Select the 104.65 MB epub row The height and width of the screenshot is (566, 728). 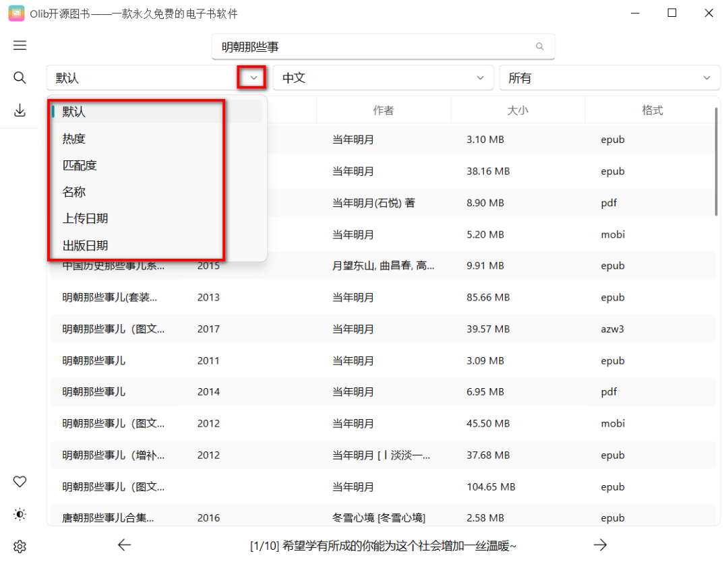click(x=383, y=486)
